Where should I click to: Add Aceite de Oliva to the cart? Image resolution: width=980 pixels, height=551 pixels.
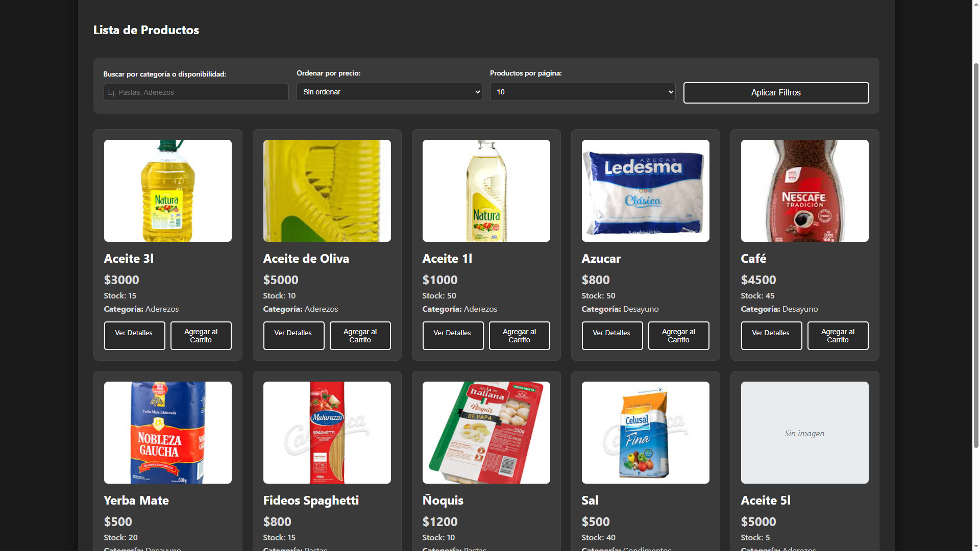[360, 335]
